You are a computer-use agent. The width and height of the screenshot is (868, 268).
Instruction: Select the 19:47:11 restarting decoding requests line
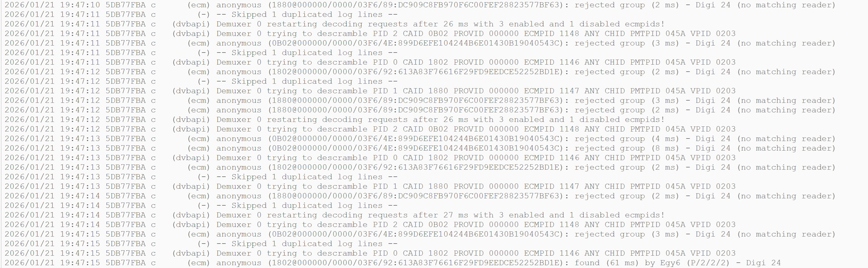pos(335,24)
